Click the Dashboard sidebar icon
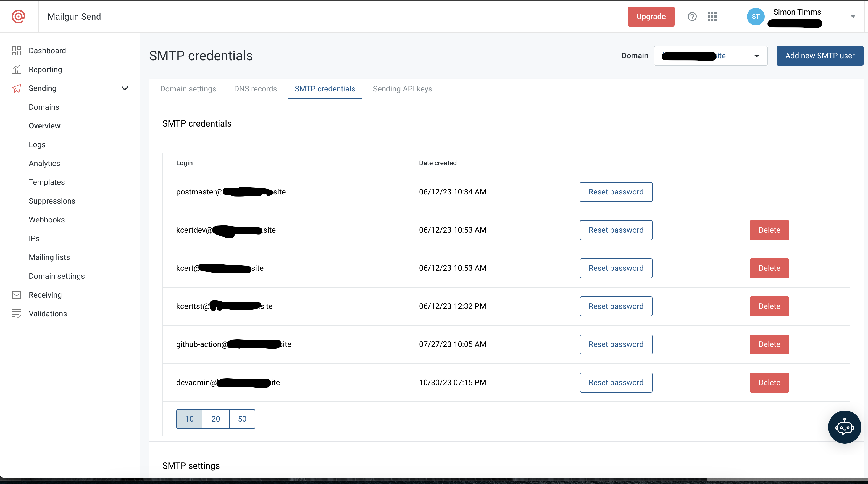 (x=17, y=51)
